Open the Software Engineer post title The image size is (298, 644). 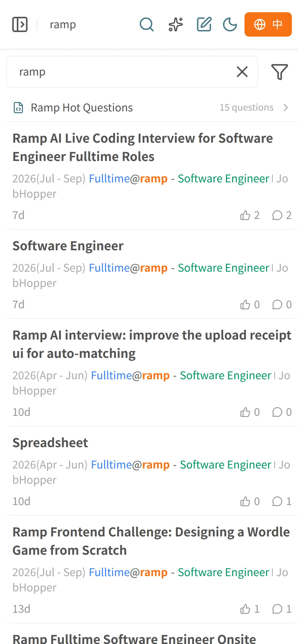pyautogui.click(x=68, y=246)
